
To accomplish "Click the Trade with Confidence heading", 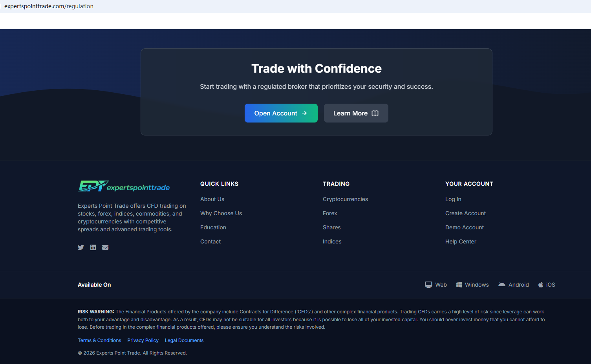I will click(317, 69).
